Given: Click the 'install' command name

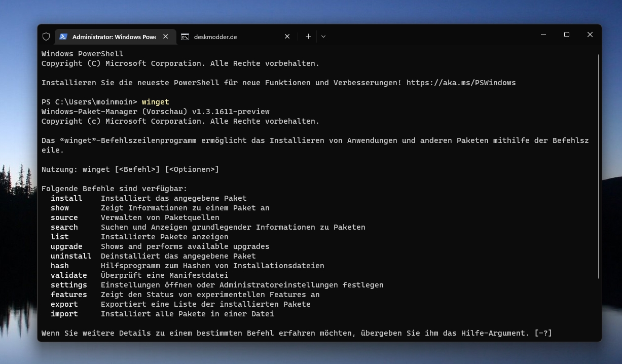Looking at the screenshot, I should click(x=66, y=198).
